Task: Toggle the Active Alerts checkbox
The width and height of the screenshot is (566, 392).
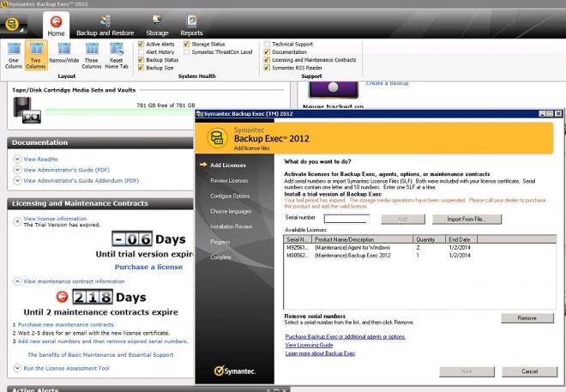Action: (141, 44)
